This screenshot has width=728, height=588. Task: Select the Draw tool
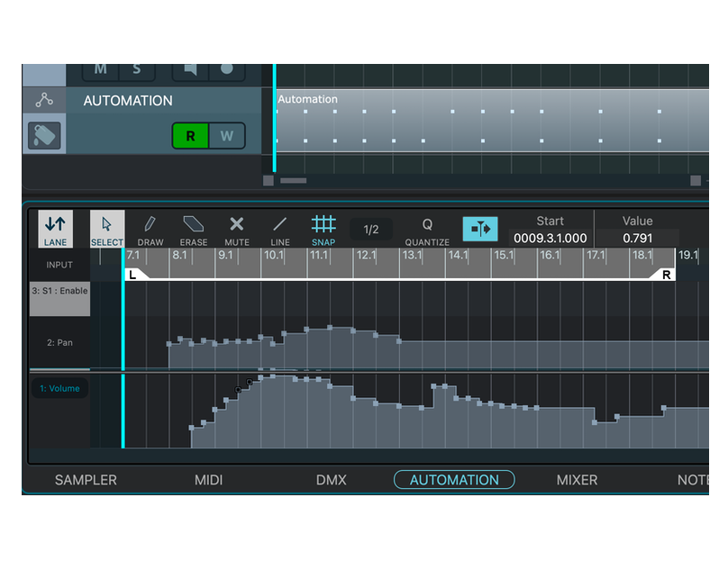pos(150,229)
